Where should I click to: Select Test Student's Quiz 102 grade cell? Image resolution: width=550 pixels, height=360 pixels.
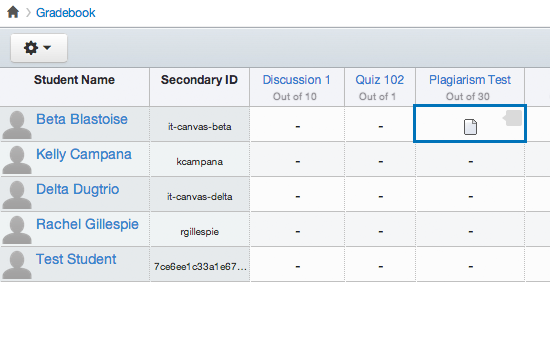point(380,265)
